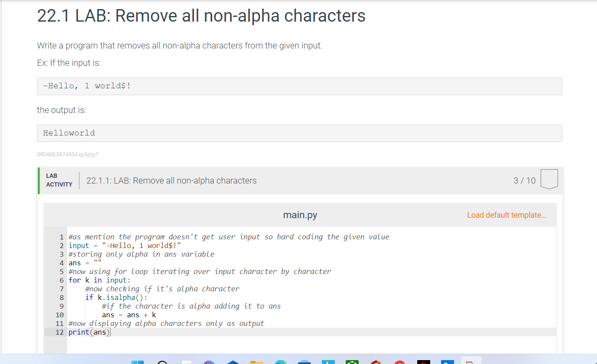Click the 22.1.1 lab activity title
The height and width of the screenshot is (364, 597).
(x=171, y=180)
